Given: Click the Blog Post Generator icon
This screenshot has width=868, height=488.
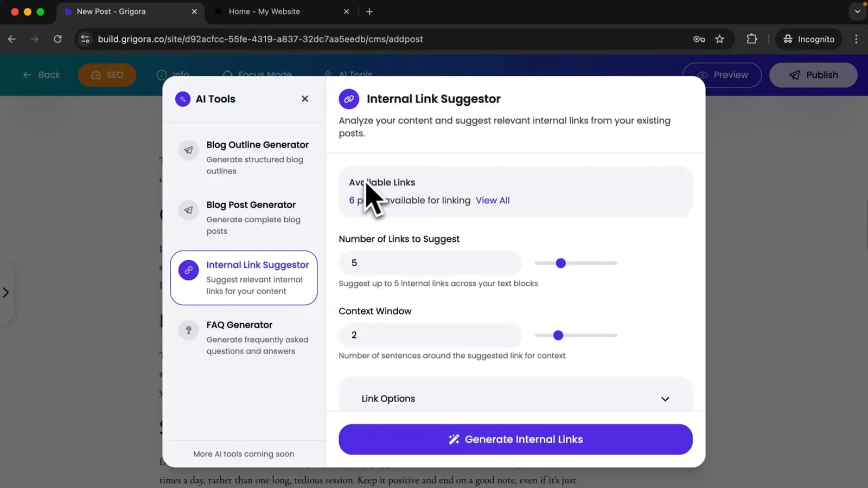Looking at the screenshot, I should [188, 210].
